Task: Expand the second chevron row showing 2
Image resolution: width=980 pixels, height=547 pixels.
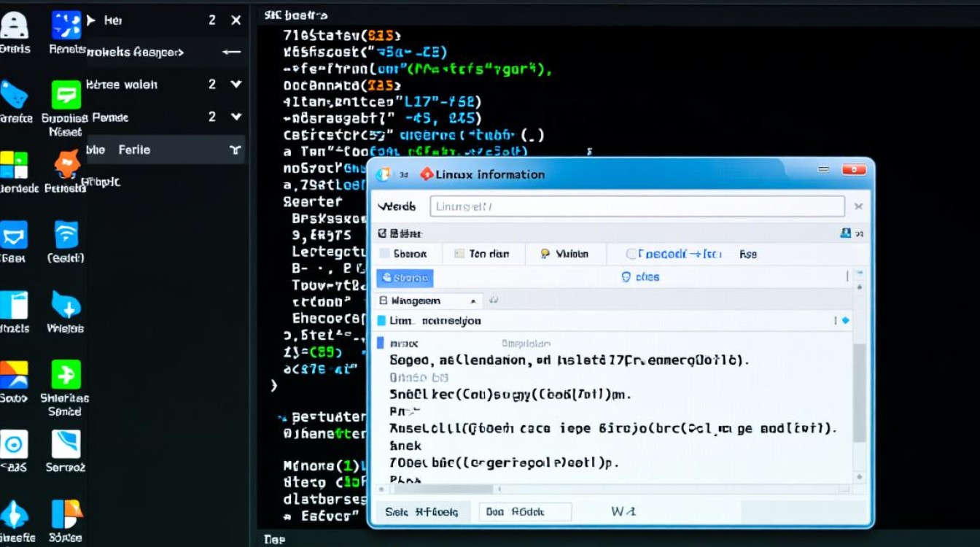Action: pos(236,117)
